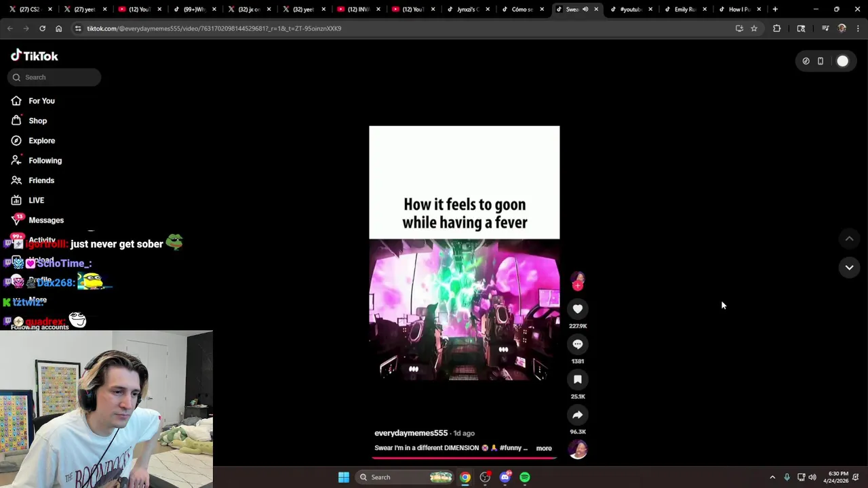Open the Chrome three-dot menu
Viewport: 868px width, 488px height.
click(x=858, y=28)
